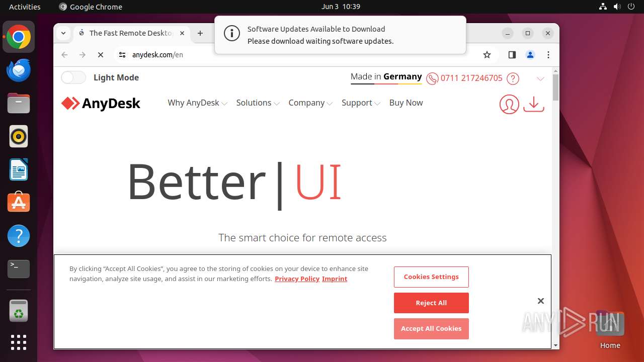Image resolution: width=644 pixels, height=362 pixels.
Task: Open LibreOffice Writer from the dock
Action: (x=19, y=169)
